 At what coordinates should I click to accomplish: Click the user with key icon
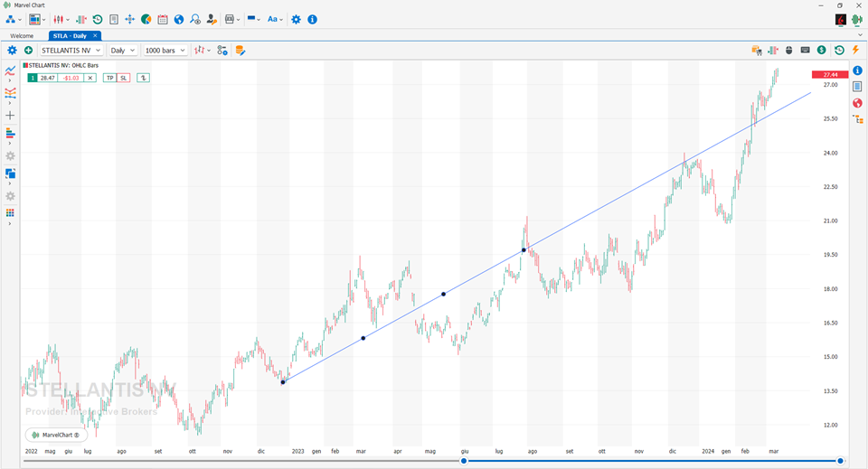point(212,19)
